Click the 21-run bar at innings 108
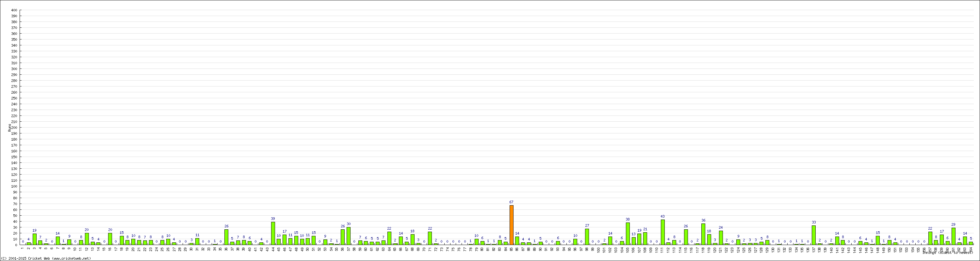The image size is (980, 261). point(645,238)
